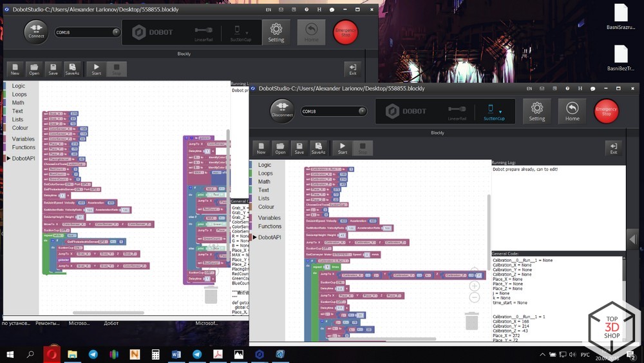Click SaveAs icon in front DobotStudio window
644x363 pixels.
[x=318, y=148]
